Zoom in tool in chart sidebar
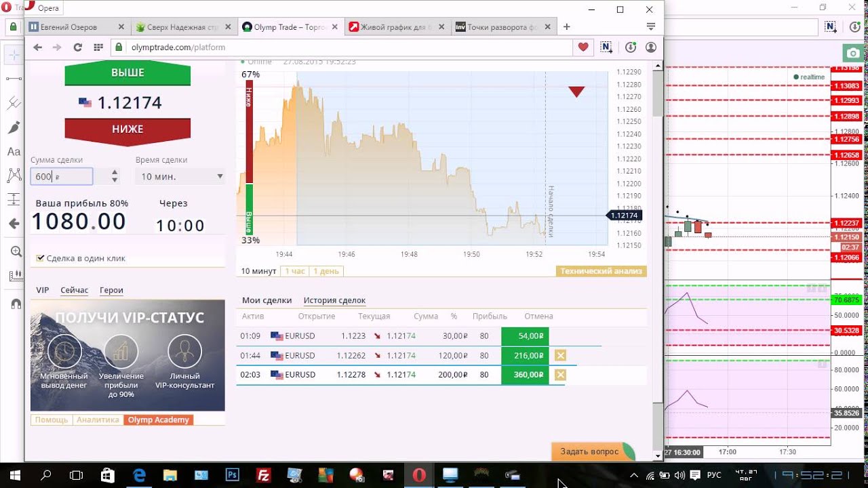Screen dimensions: 868x488 [x=15, y=251]
